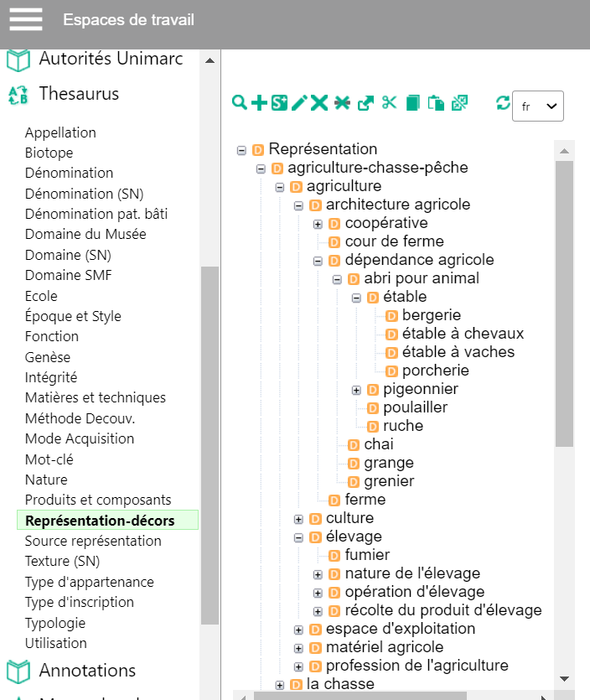Open Matières et techniques thesaurus
The image size is (590, 700).
(95, 397)
